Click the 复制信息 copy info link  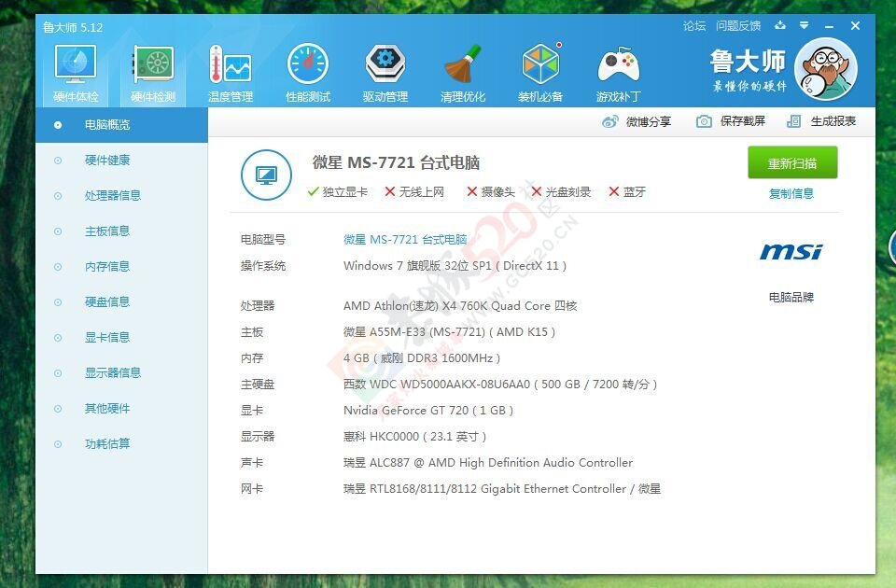pyautogui.click(x=791, y=194)
